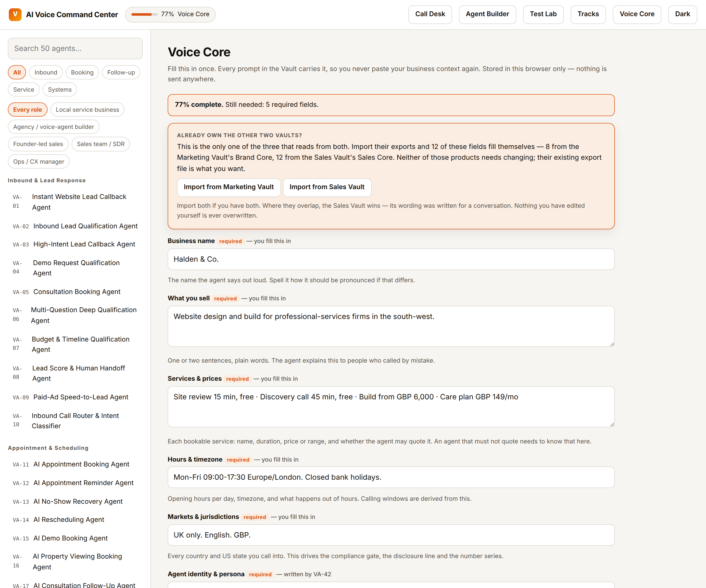Viewport: 706px width, 588px height.
Task: Click the Inbound & Lead Response heading
Action: (47, 180)
